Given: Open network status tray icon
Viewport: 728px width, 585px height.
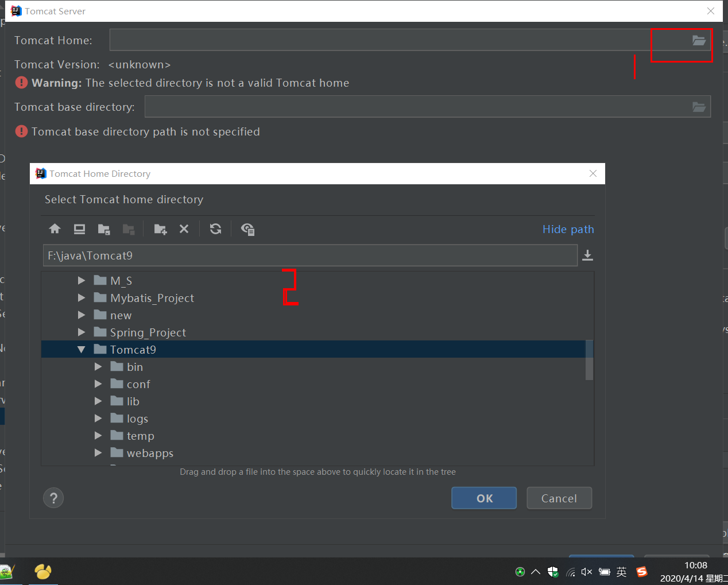Looking at the screenshot, I should pyautogui.click(x=570, y=572).
